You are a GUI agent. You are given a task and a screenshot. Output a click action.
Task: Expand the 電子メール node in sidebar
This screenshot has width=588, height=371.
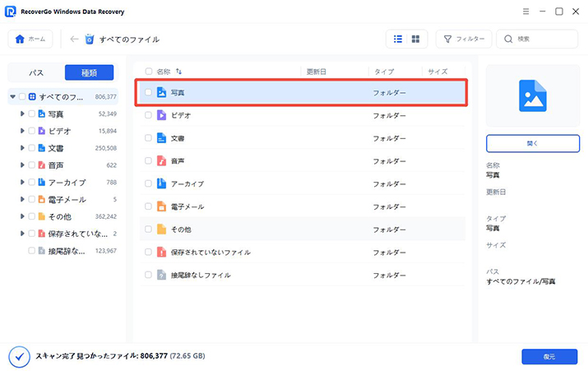[22, 199]
